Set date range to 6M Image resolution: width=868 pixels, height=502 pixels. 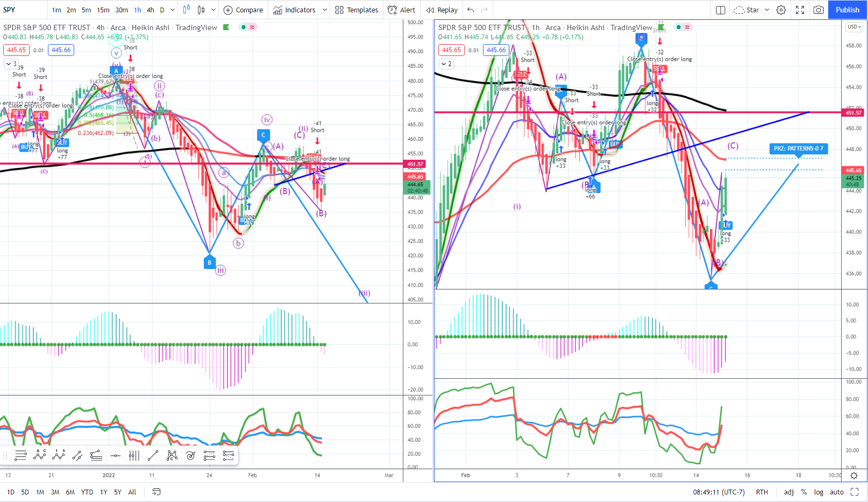pyautogui.click(x=70, y=492)
